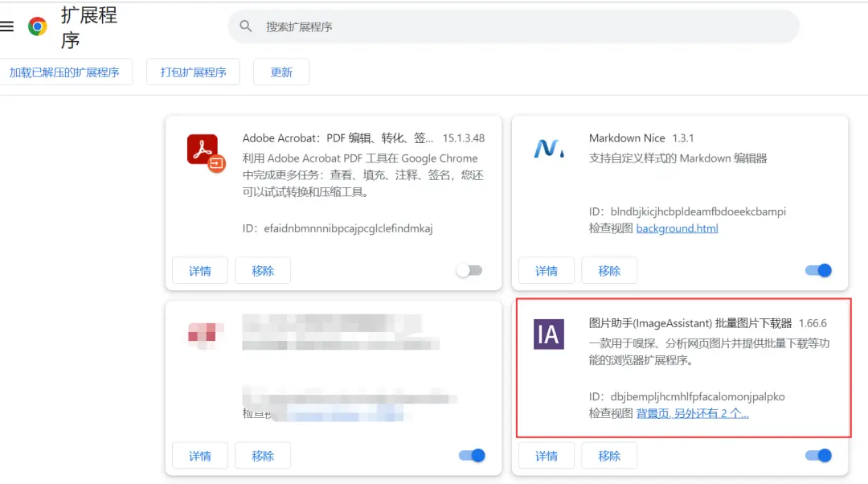Click 加载已解压的扩展程序 button
Screen dimensions: 868x484
click(x=65, y=72)
